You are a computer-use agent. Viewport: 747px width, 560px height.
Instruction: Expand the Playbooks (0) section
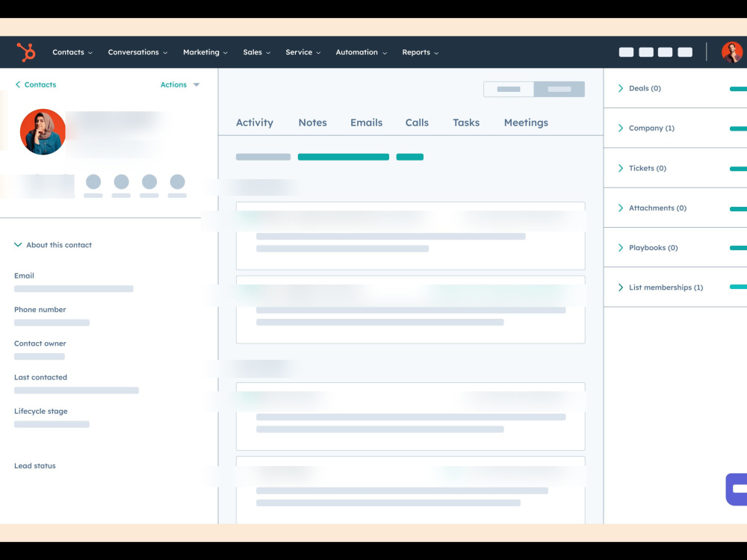pos(648,248)
